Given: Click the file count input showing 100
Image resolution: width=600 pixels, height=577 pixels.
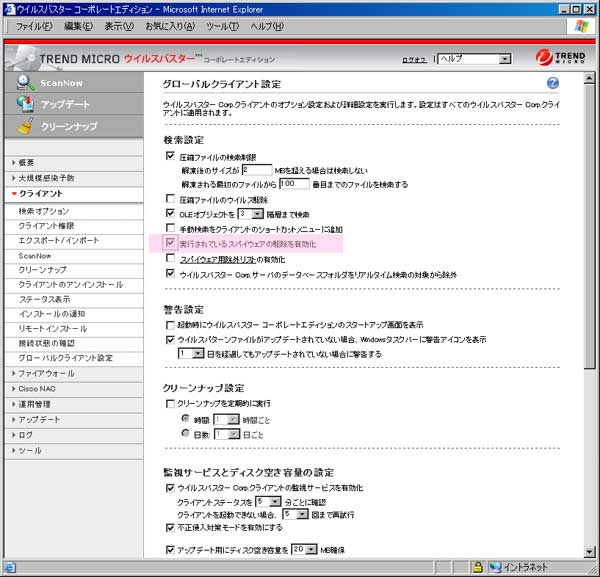Looking at the screenshot, I should tap(294, 184).
